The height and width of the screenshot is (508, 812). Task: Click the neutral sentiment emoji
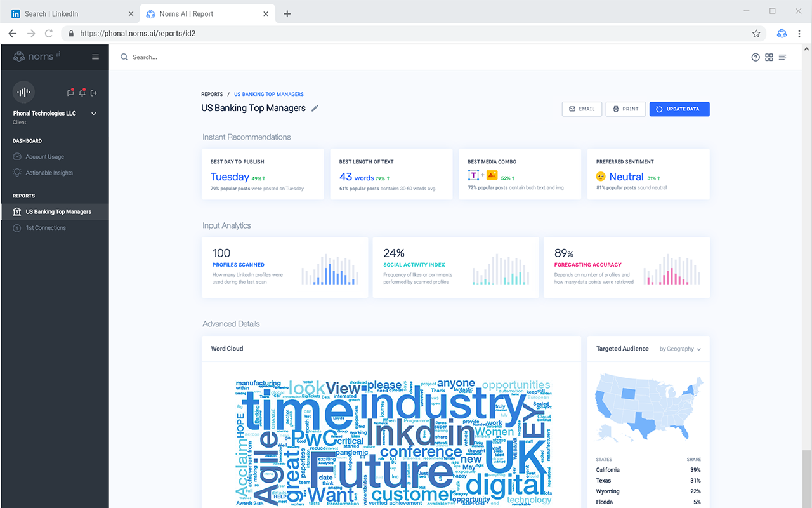click(601, 177)
